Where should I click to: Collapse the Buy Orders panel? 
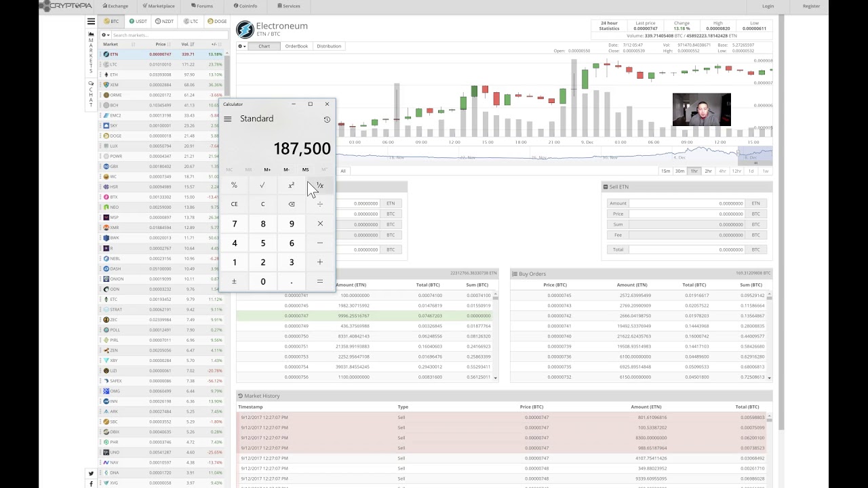[515, 274]
